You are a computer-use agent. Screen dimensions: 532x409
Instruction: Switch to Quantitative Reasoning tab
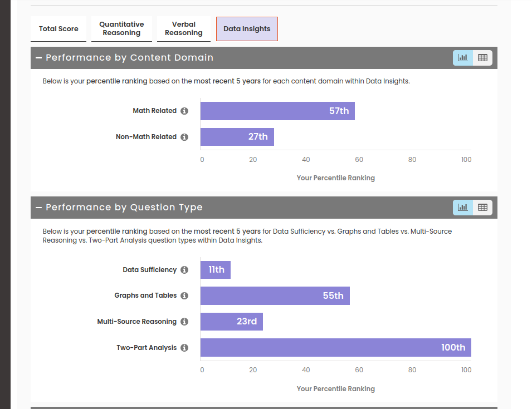pos(121,29)
